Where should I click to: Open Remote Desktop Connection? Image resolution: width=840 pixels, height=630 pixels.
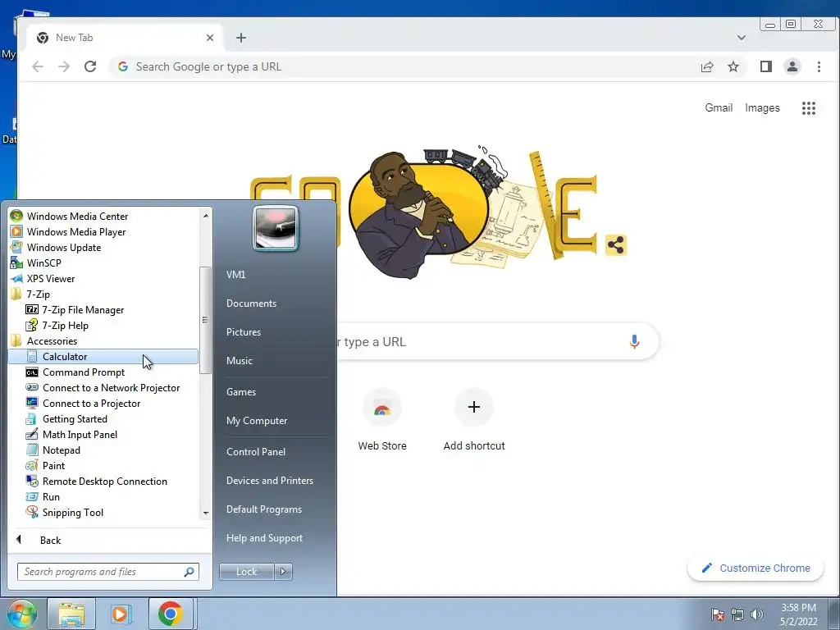(103, 481)
